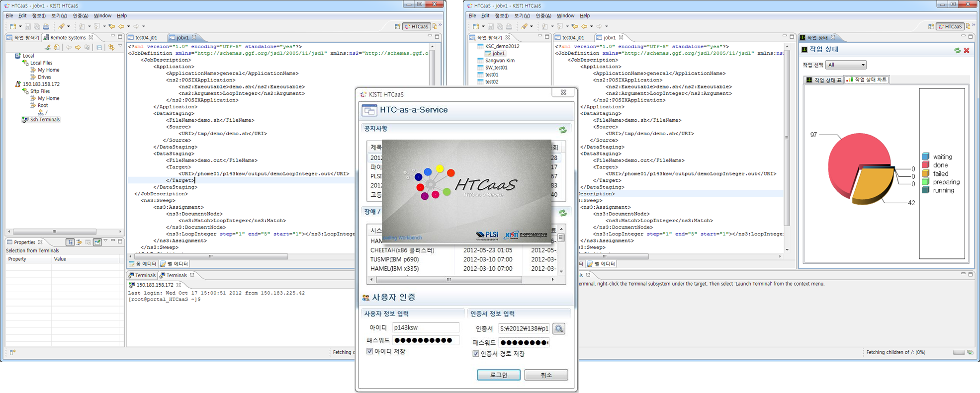The height and width of the screenshot is (393, 980).
Task: Select Drives under Local Files
Action: [x=44, y=77]
